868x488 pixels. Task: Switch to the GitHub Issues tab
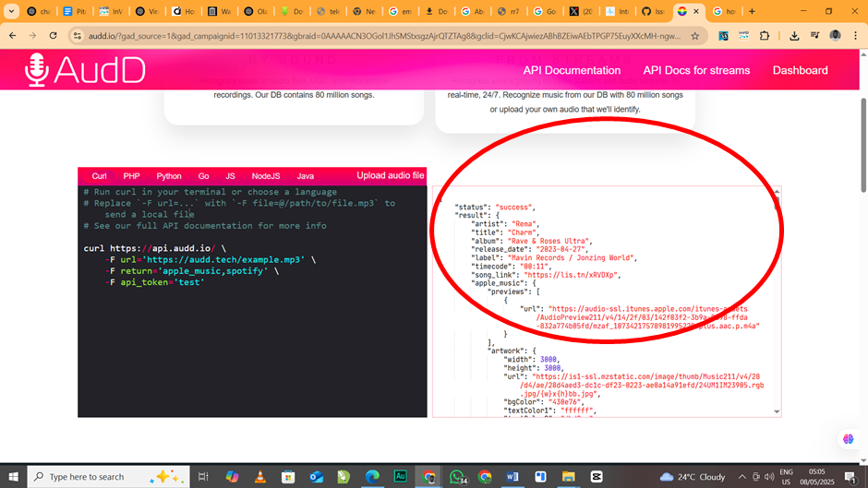coord(652,11)
